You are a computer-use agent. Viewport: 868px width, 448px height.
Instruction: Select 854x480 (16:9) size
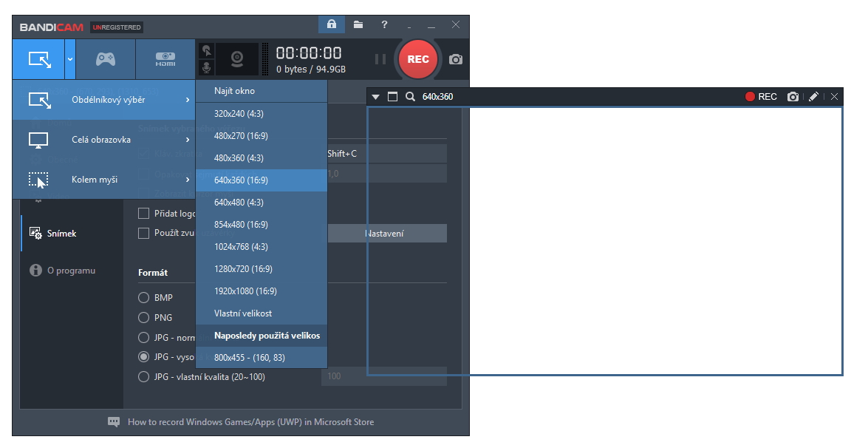pos(262,224)
